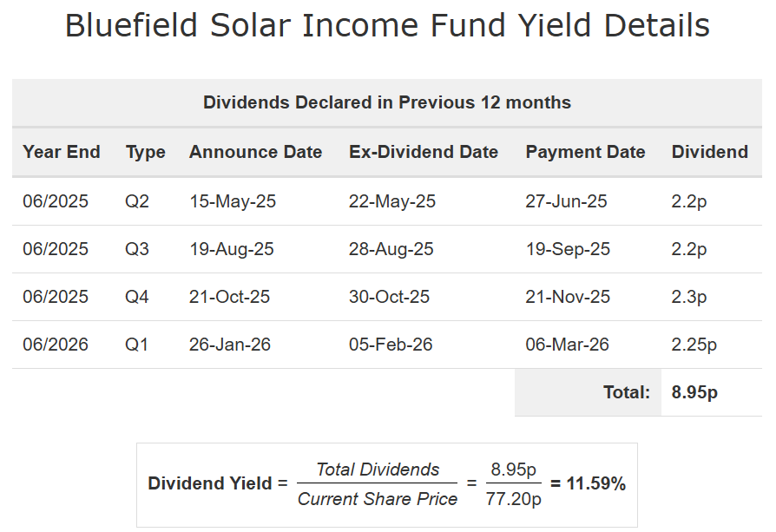
Task: Click the Dividend column header
Action: click(x=709, y=152)
